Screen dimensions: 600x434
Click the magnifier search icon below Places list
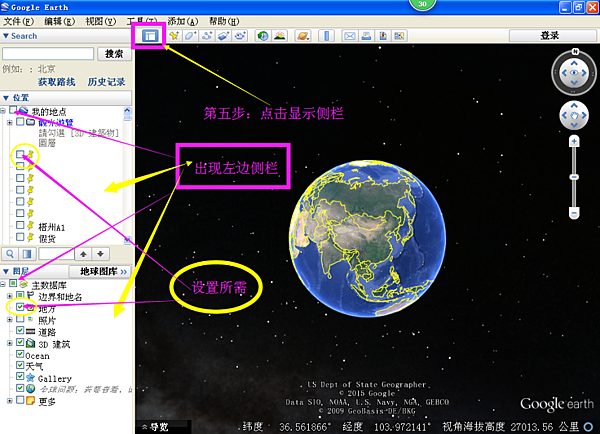coord(10,254)
